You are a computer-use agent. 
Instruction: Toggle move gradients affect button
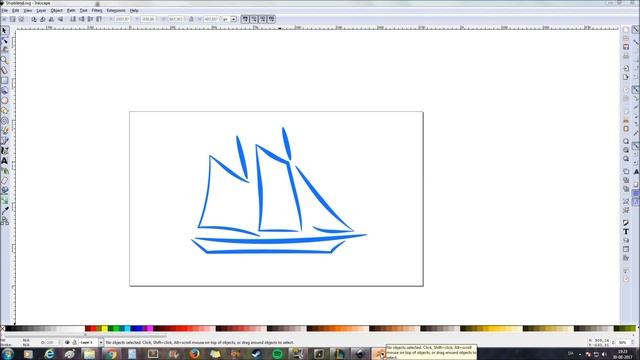pyautogui.click(x=263, y=19)
